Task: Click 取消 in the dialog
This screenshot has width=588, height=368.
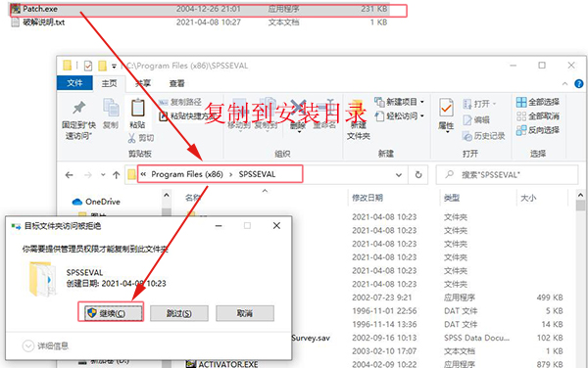Action: [245, 313]
